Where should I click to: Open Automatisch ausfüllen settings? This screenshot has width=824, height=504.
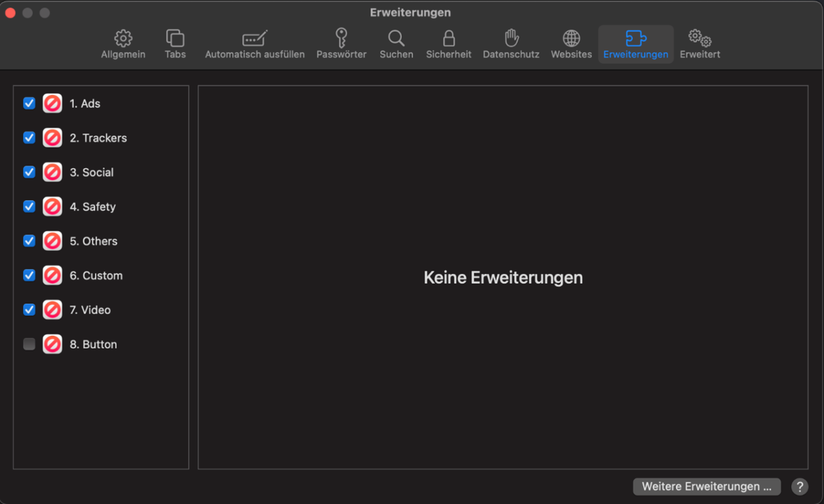tap(255, 38)
